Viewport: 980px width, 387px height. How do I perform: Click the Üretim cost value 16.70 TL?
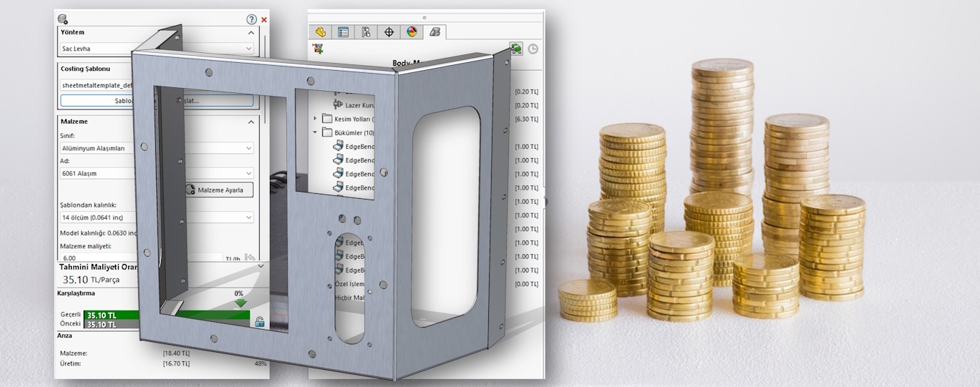click(176, 363)
